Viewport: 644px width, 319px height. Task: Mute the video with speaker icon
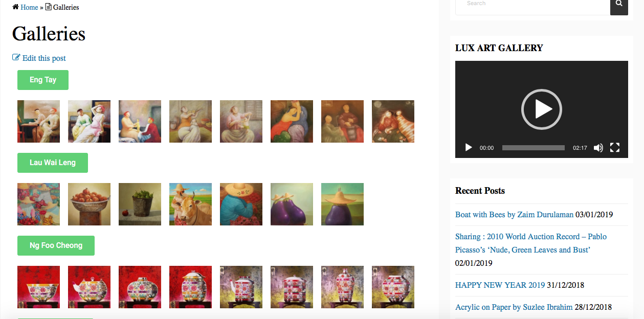(x=598, y=148)
